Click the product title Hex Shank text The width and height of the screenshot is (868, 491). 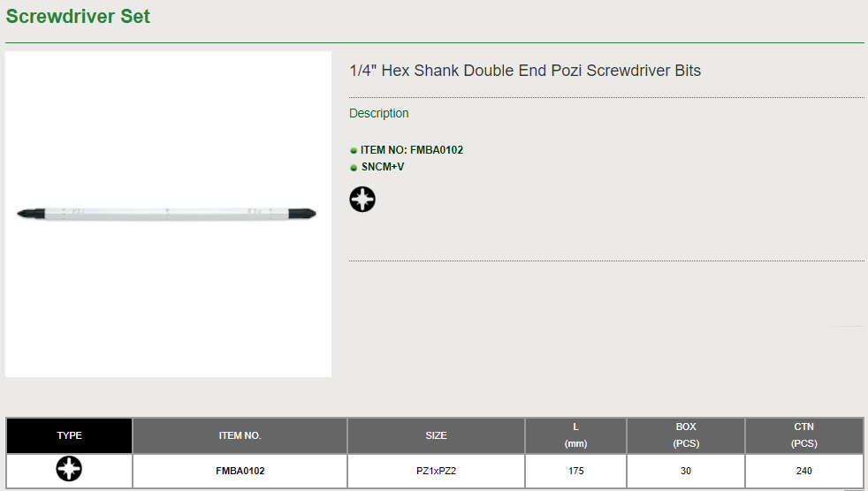(x=525, y=71)
